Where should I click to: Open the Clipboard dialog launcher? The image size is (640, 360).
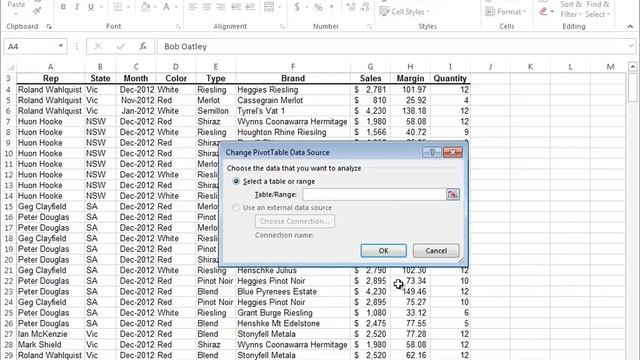[49, 27]
